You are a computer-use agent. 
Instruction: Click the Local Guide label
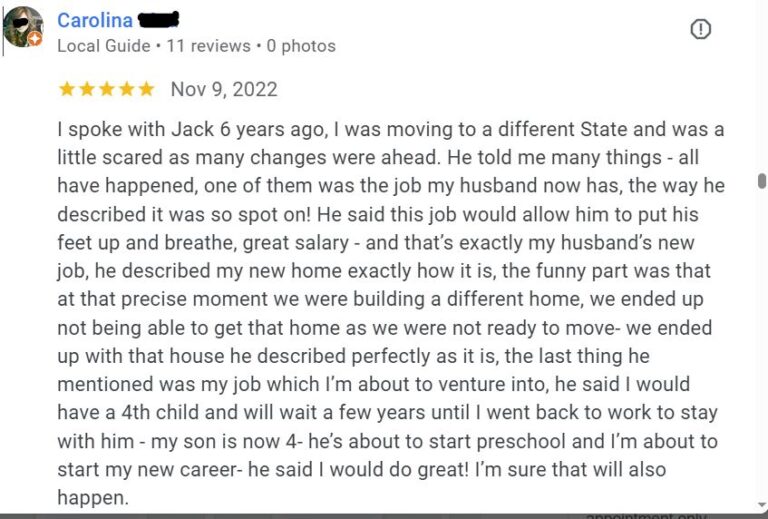(104, 46)
